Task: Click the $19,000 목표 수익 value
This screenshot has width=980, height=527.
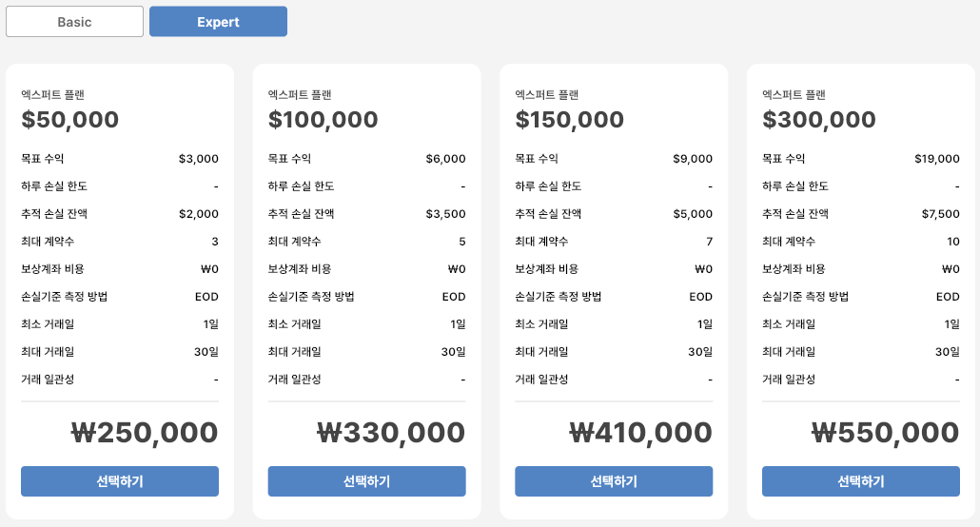Action: click(936, 159)
